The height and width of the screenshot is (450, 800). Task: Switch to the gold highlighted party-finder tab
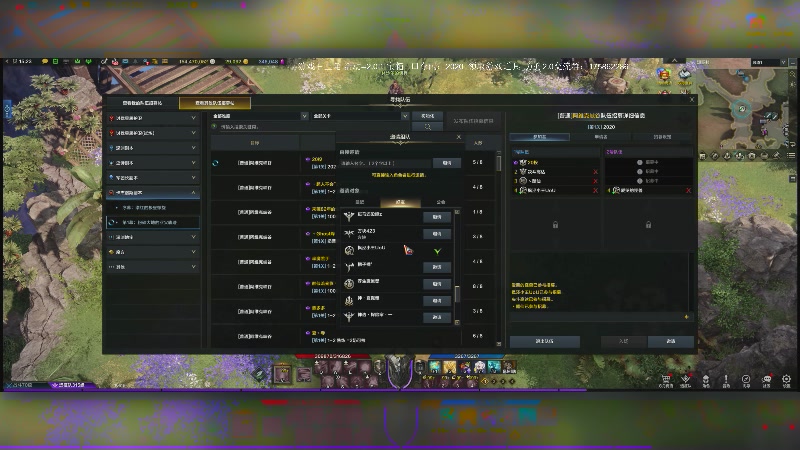[x=215, y=103]
